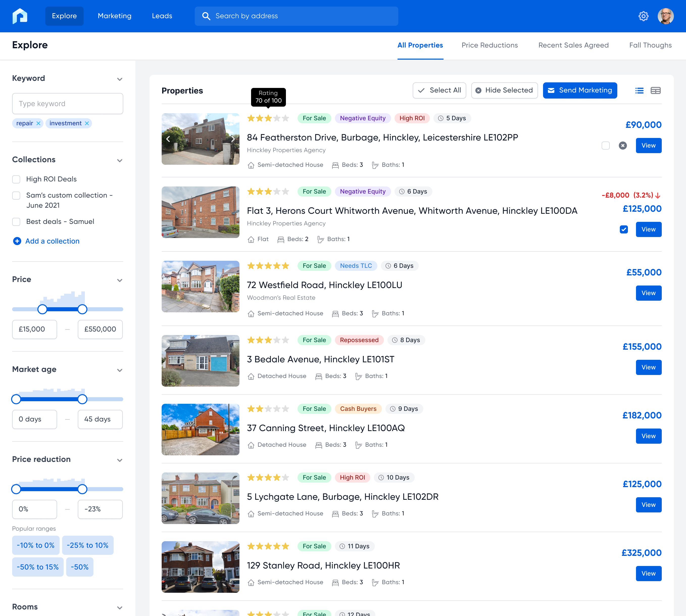The height and width of the screenshot is (616, 686).
Task: Remove the investment keyword tag
Action: (87, 123)
